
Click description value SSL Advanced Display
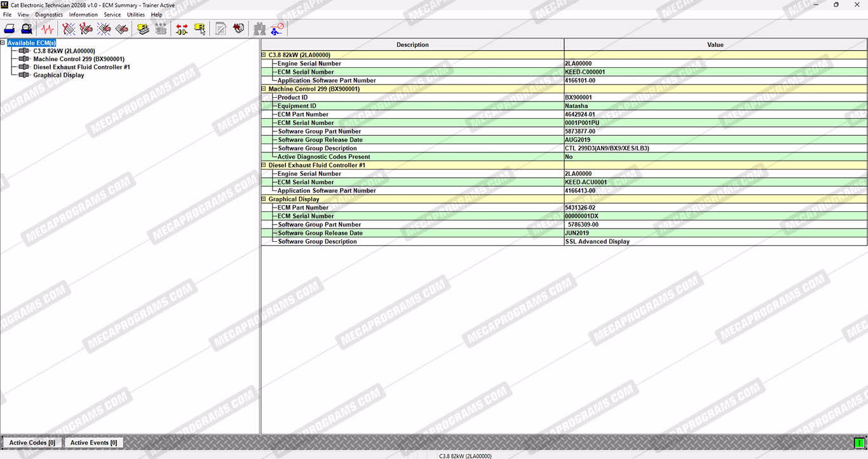click(597, 242)
